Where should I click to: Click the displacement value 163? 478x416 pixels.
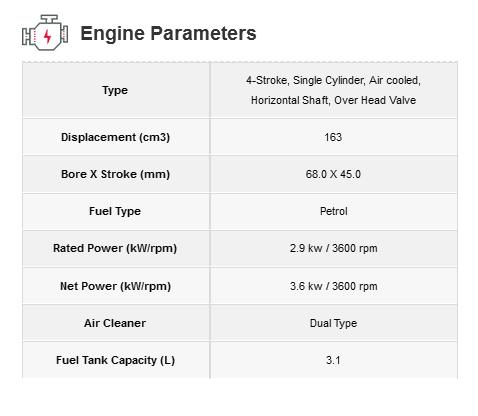click(x=333, y=137)
